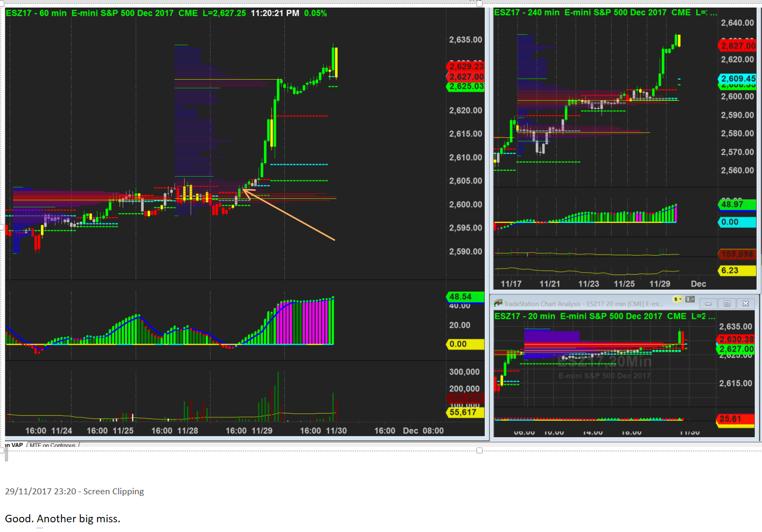The height and width of the screenshot is (532, 762).
Task: Click the TradeStation Chart Analysis window title
Action: coord(584,304)
